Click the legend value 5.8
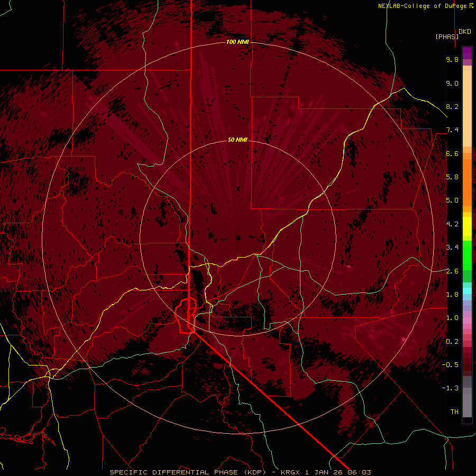Viewport: 476px width, 476px height. [x=452, y=177]
